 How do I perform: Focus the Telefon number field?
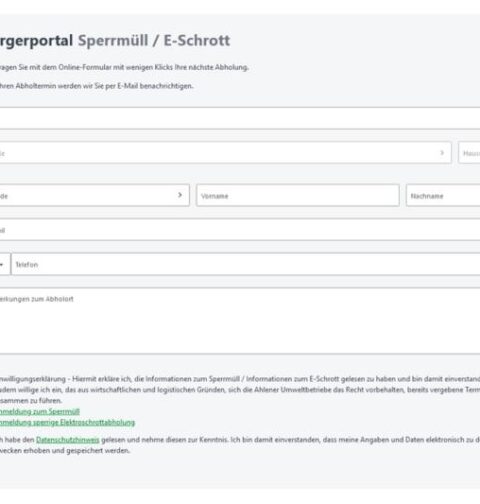(246, 264)
